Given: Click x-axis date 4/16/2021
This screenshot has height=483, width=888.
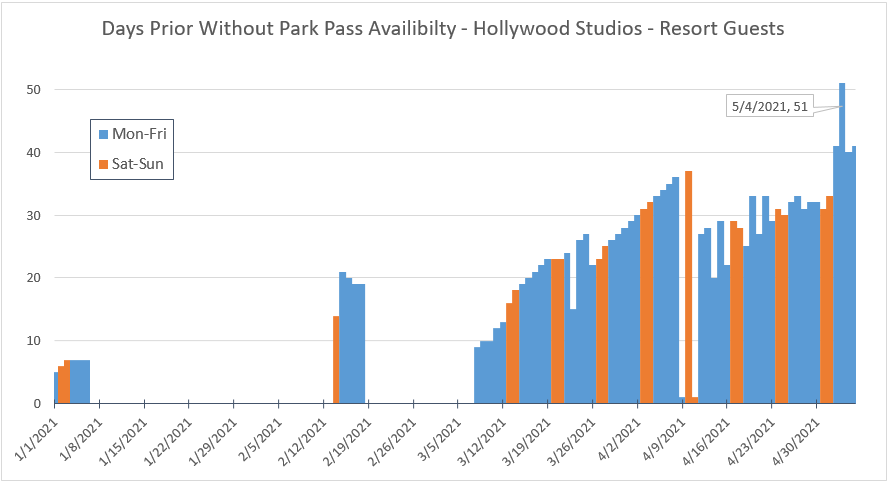Looking at the screenshot, I should 706,442.
